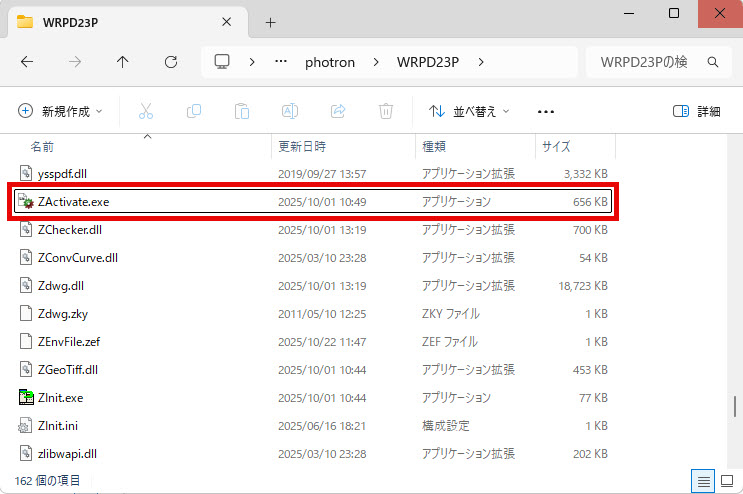Click the Cut scissors icon in toolbar
This screenshot has width=743, height=494.
146,111
